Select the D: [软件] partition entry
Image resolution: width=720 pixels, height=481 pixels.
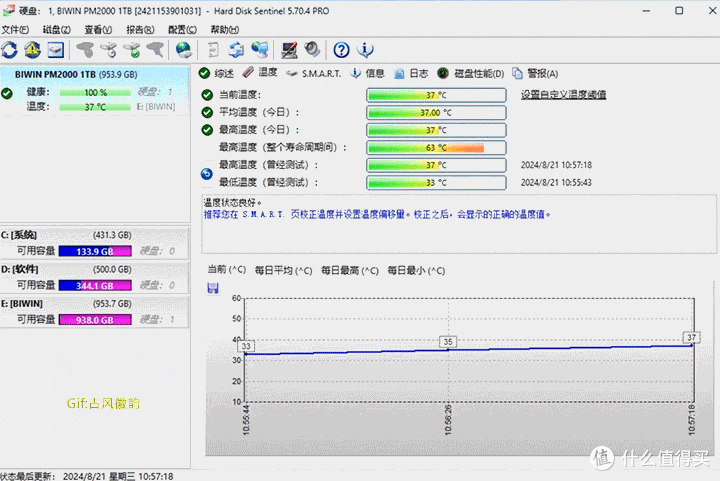[94, 277]
